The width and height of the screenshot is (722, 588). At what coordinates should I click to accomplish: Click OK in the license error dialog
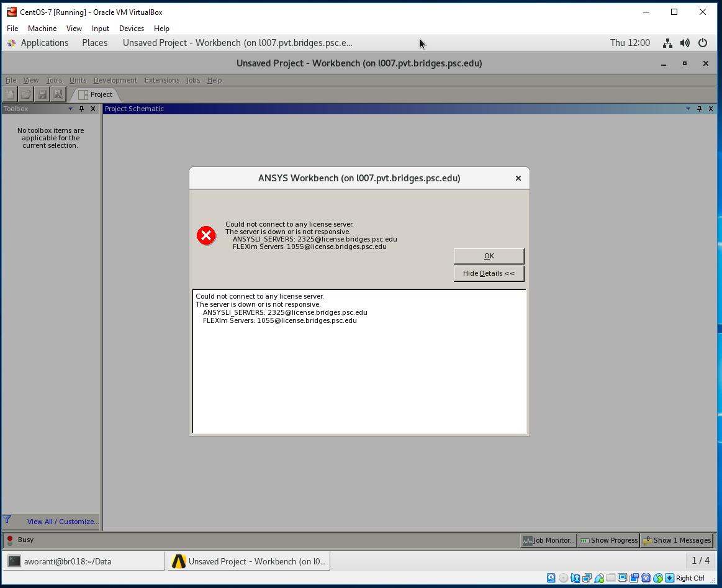tap(489, 256)
